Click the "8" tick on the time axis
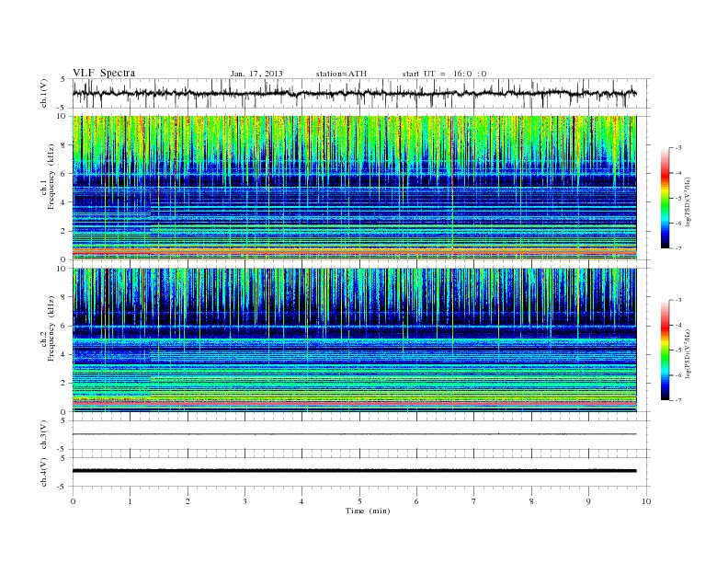Screen dimensions: 728x563 coord(531,501)
